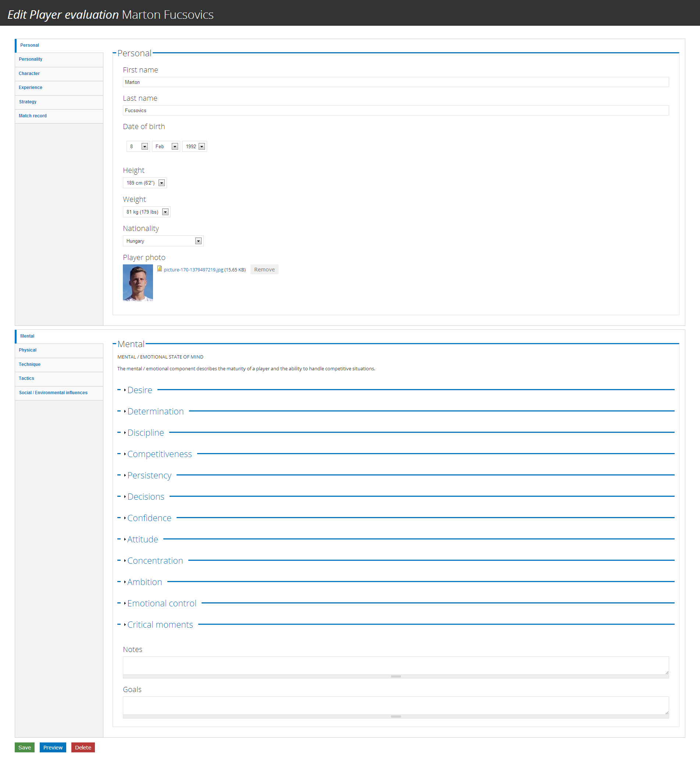The height and width of the screenshot is (777, 700).
Task: Grab the Notes text area resize grip bar
Action: pos(395,677)
